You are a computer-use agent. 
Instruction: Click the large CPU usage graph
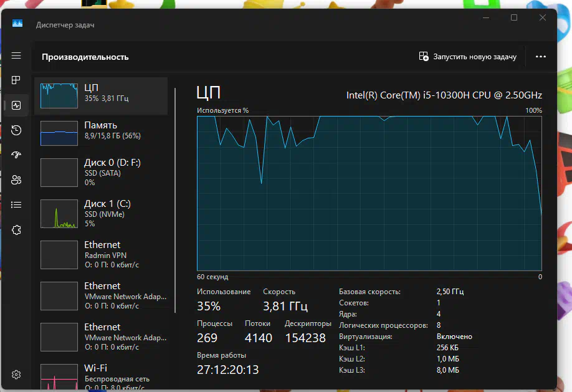pyautogui.click(x=369, y=193)
